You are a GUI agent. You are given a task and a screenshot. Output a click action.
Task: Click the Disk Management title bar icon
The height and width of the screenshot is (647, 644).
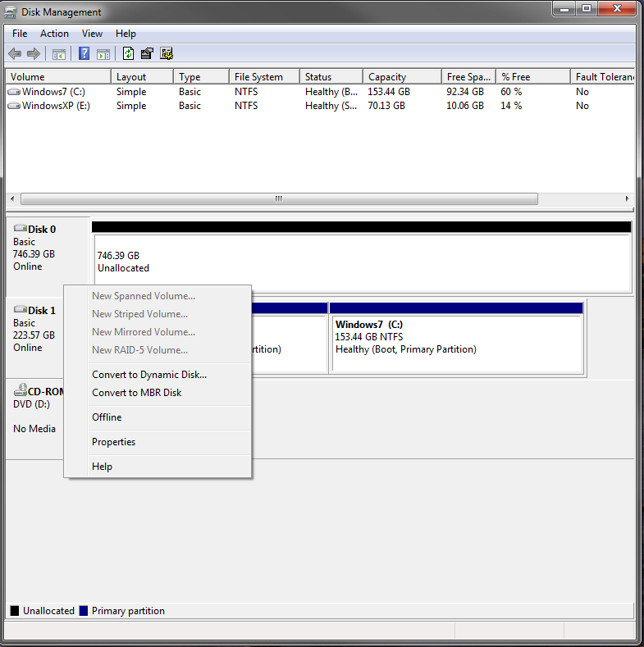click(x=11, y=12)
